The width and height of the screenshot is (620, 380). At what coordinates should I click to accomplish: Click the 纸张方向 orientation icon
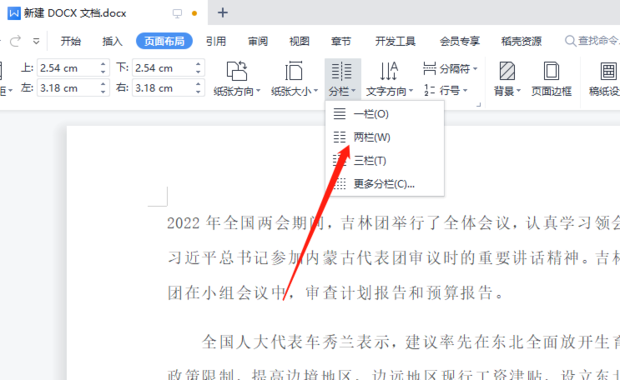click(x=236, y=71)
